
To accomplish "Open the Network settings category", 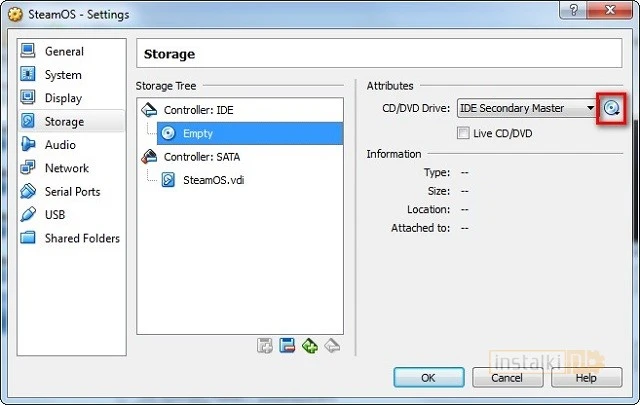I will point(66,168).
